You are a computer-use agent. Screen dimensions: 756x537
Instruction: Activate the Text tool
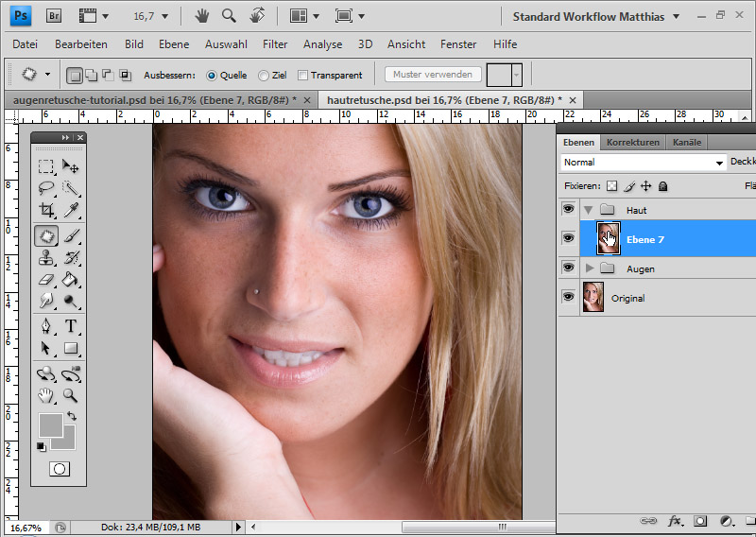click(x=71, y=326)
